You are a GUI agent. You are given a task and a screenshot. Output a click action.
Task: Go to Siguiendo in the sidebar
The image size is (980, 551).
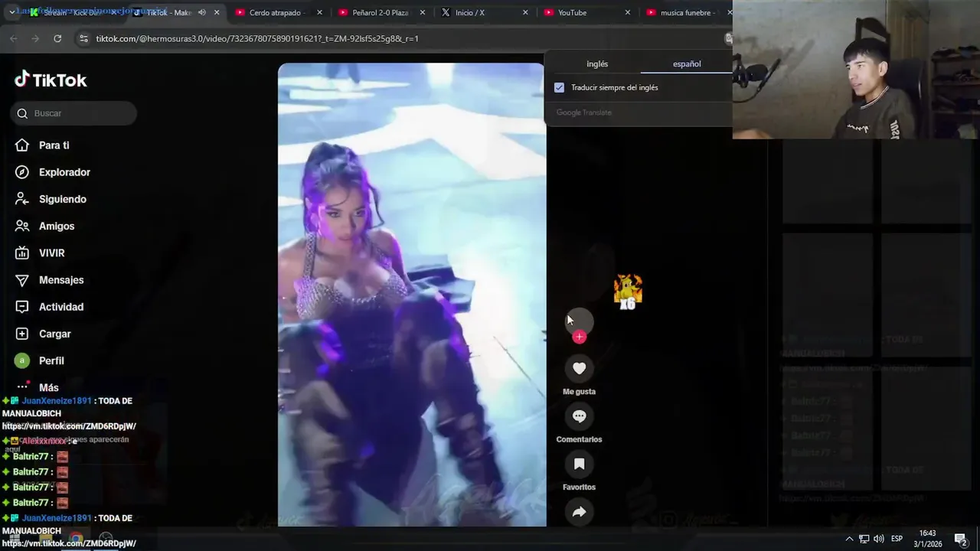point(51,199)
